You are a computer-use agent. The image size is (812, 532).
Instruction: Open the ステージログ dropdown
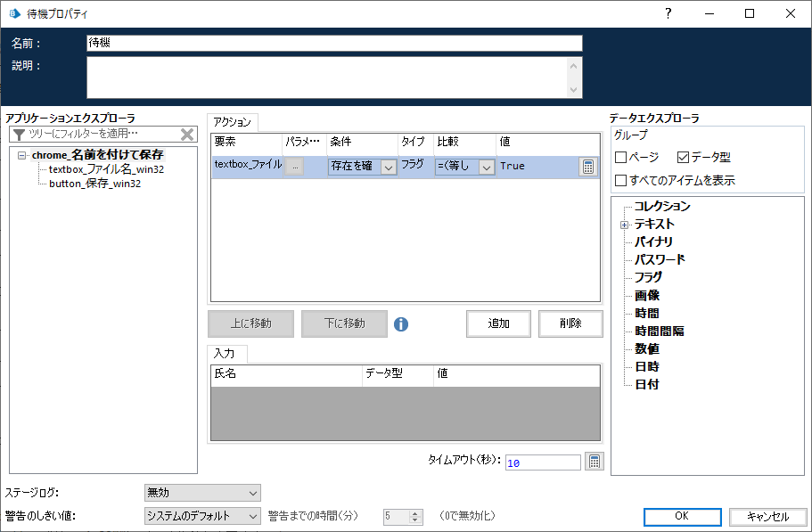click(202, 493)
